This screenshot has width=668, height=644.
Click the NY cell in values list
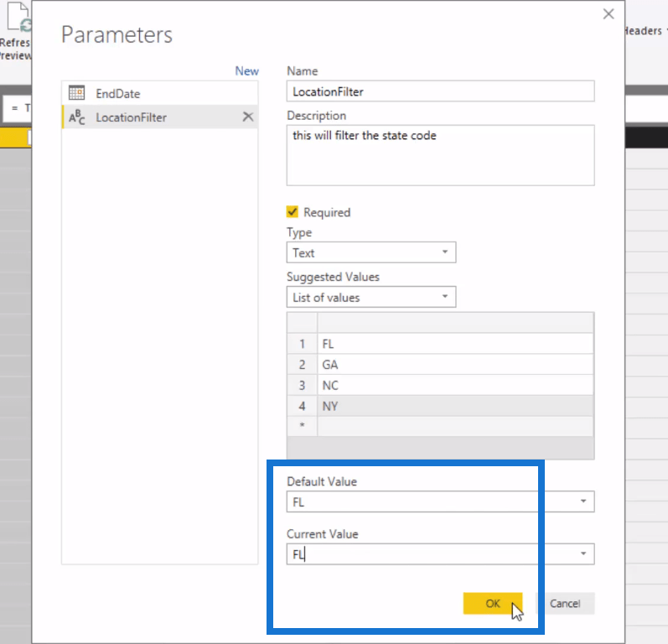pos(455,406)
